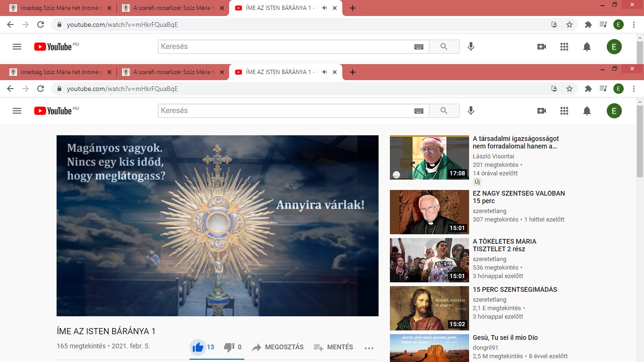Click the microphone voice search icon in the lower YouTube header
Viewport: 644px width, 362px height.
(471, 111)
